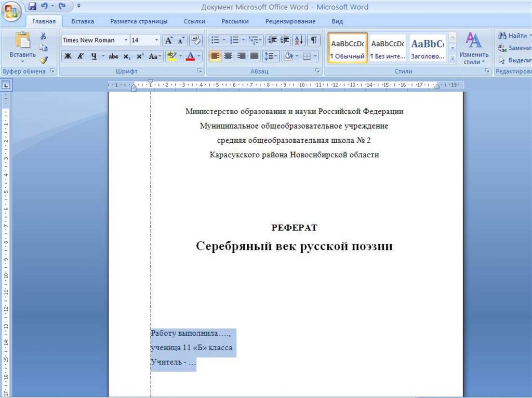Toggle show paragraph marks (¶)
The height and width of the screenshot is (398, 532).
pyautogui.click(x=314, y=40)
